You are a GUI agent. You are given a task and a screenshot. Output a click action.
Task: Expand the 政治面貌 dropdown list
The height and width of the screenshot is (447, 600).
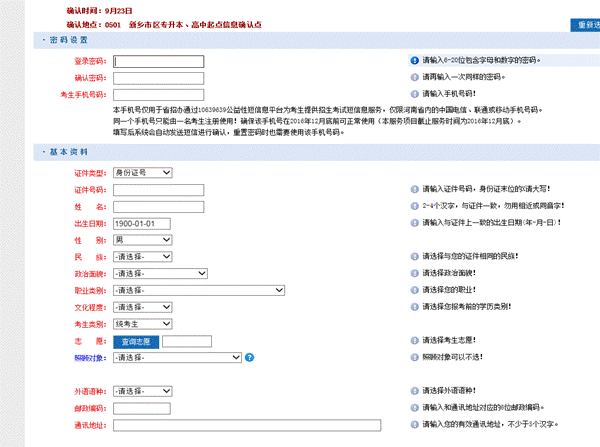pos(160,274)
